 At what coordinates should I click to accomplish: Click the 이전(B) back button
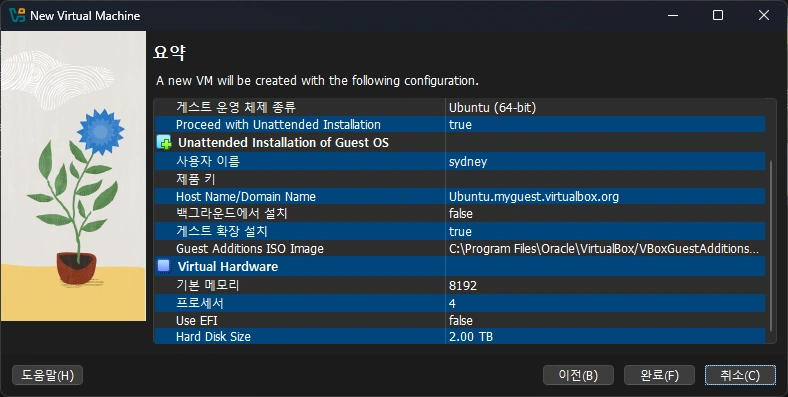pos(578,375)
